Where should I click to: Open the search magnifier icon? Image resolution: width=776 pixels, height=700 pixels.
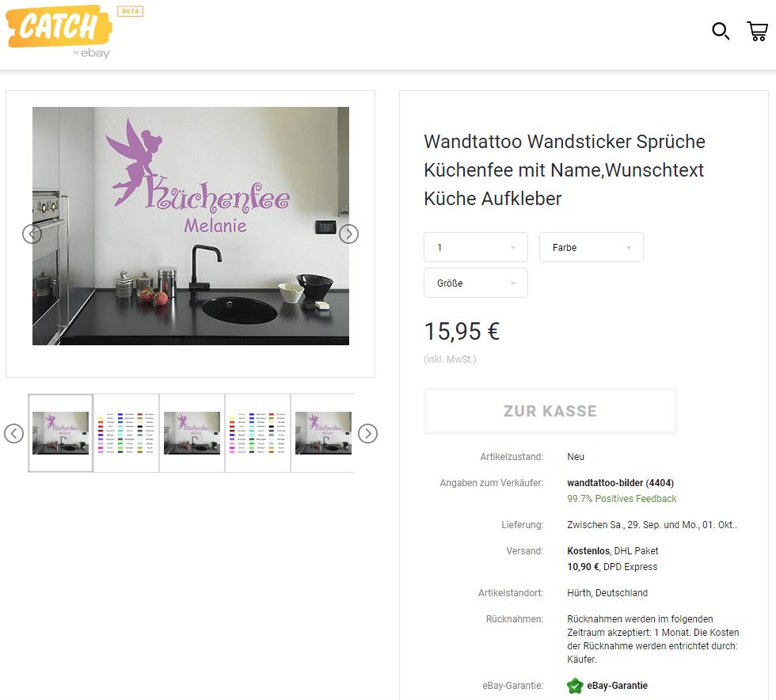pos(721,31)
